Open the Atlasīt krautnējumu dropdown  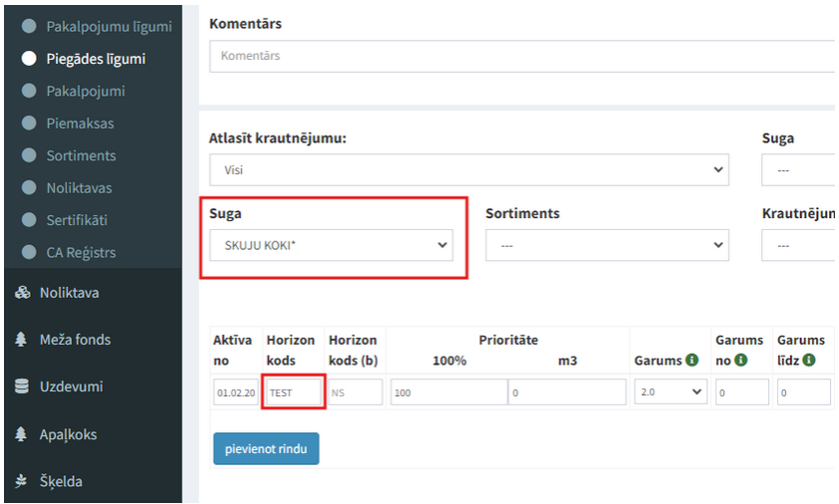click(468, 169)
